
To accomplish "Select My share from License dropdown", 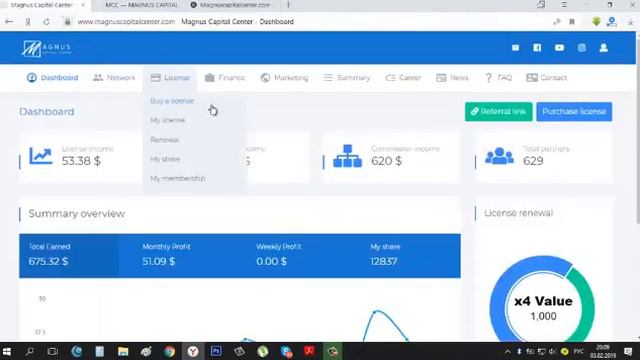I will point(165,159).
